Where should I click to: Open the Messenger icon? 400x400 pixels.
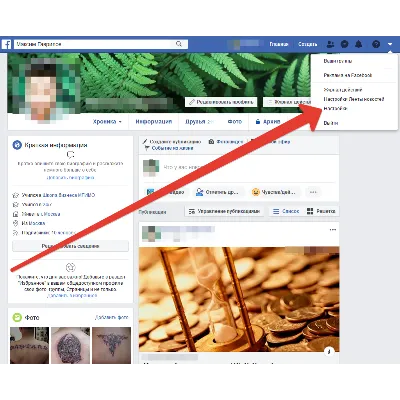(x=345, y=44)
